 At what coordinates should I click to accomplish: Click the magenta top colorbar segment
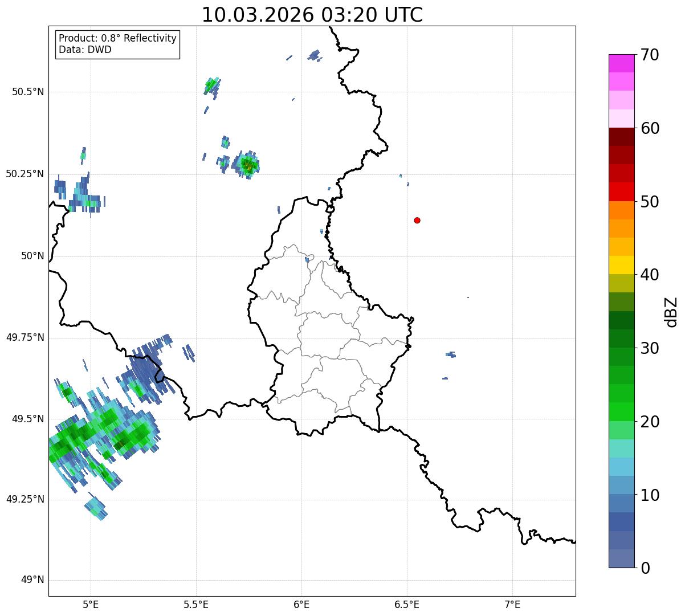coord(622,63)
